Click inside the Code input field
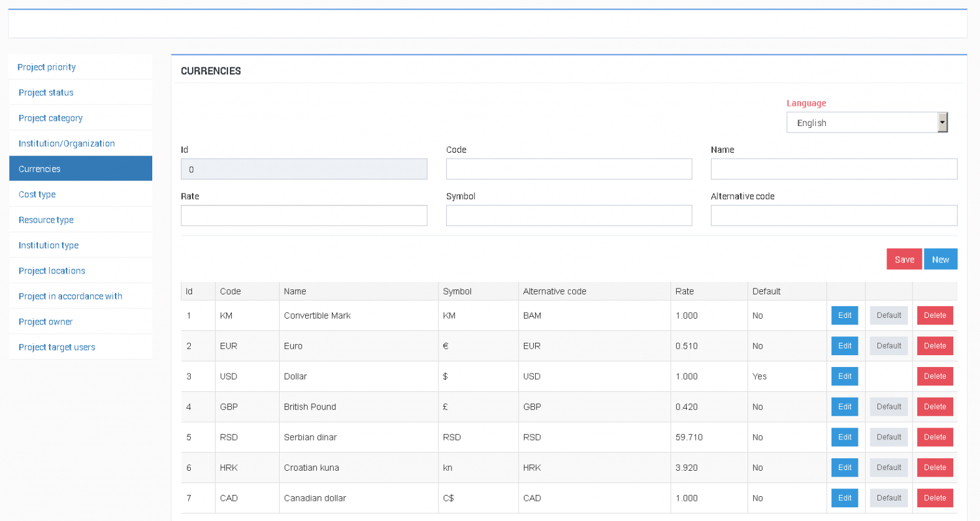 568,168
